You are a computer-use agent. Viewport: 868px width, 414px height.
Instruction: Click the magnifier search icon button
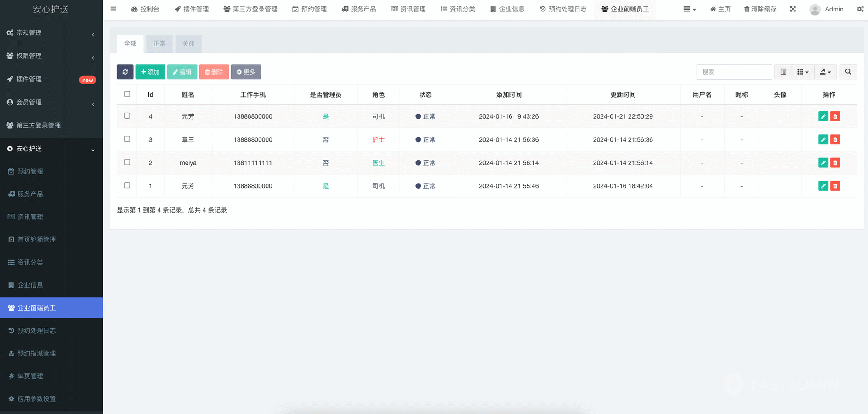[848, 72]
